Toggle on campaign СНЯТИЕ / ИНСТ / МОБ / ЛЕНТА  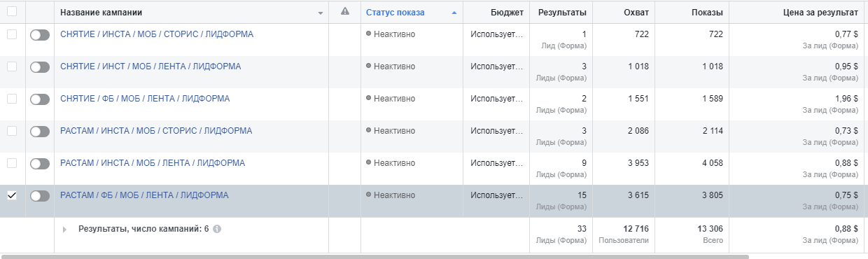coord(40,67)
